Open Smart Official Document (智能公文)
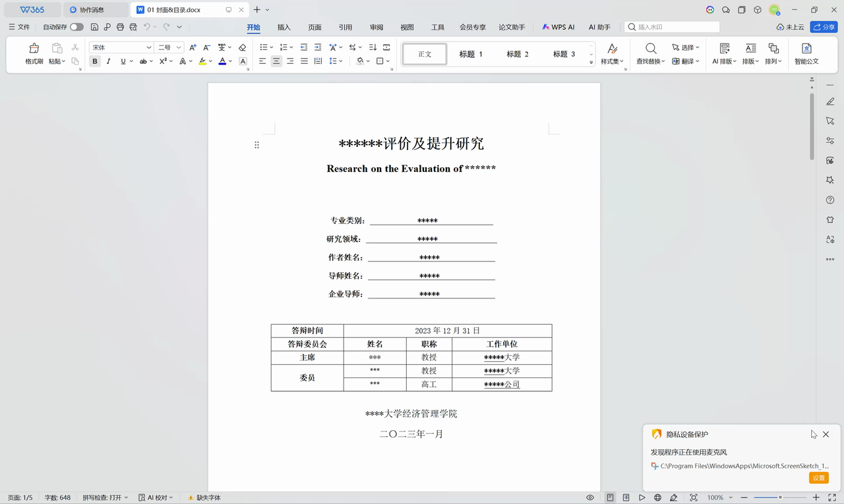844x504 pixels. [x=806, y=54]
